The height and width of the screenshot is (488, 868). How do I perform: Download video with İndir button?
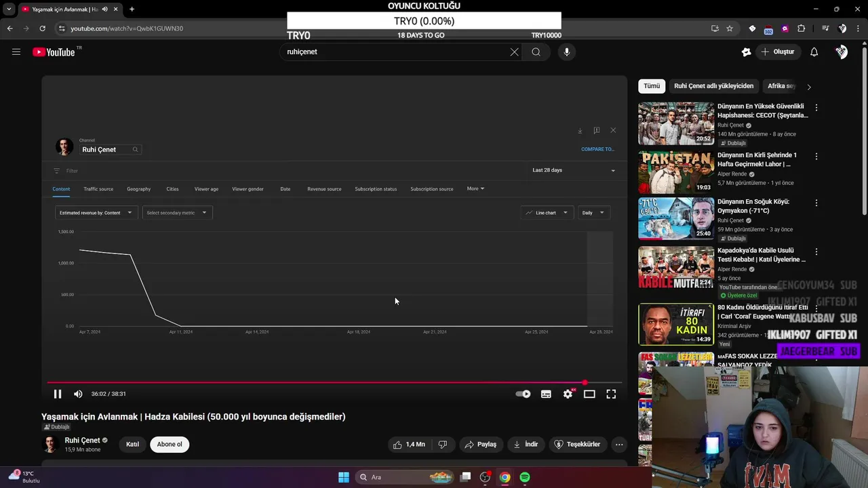[526, 445]
